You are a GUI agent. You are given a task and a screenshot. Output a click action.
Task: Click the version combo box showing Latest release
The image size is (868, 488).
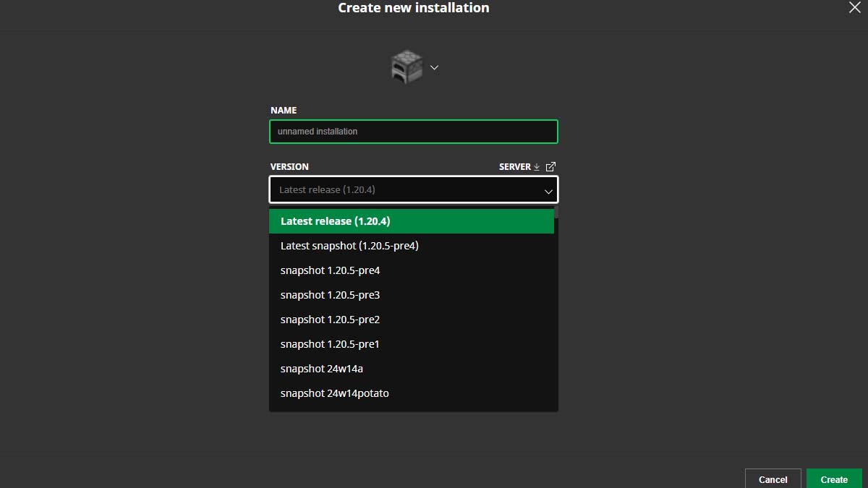[413, 189]
